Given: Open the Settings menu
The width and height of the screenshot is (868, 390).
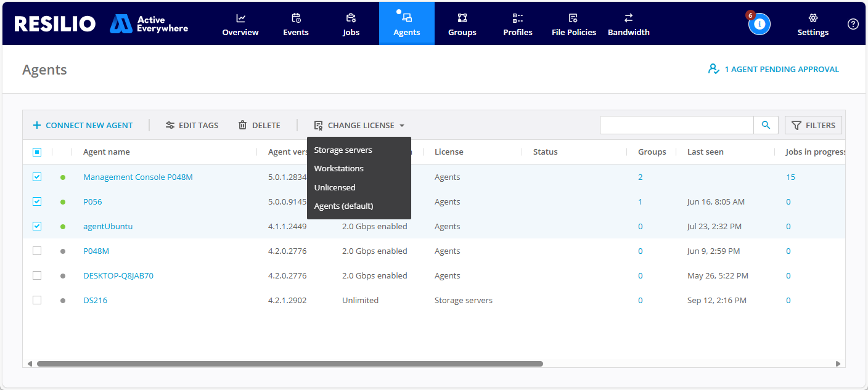Looking at the screenshot, I should tap(813, 23).
